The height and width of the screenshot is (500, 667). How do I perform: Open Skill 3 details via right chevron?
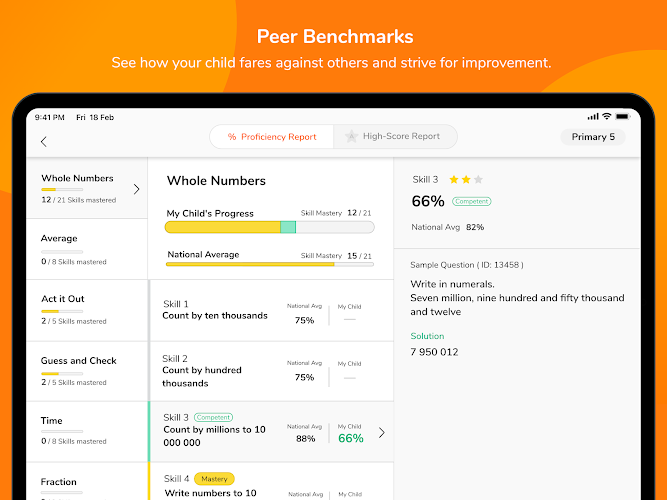382,432
